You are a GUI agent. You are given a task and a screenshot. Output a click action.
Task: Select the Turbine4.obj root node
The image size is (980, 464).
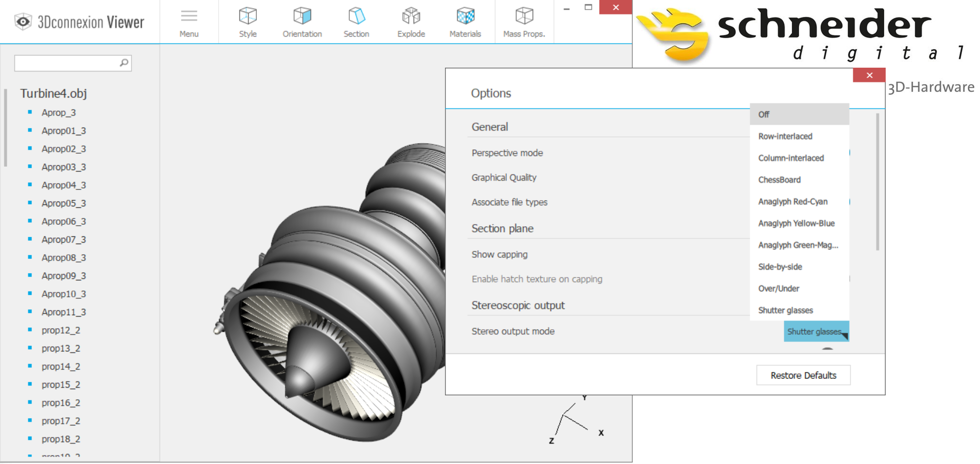pos(53,93)
